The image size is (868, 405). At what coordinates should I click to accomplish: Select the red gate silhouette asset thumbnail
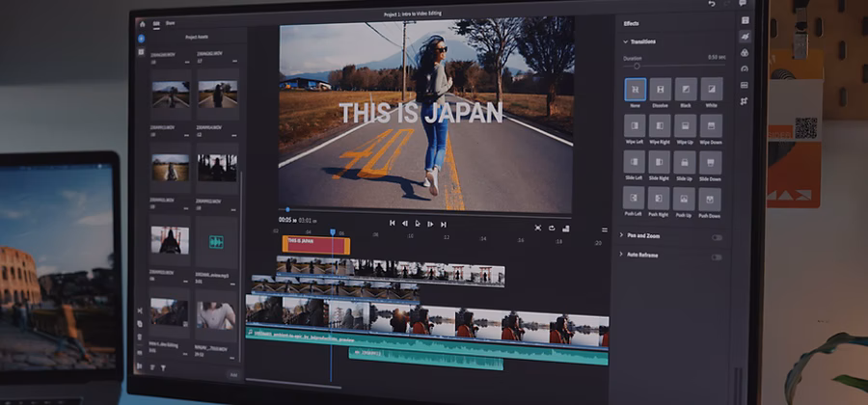click(170, 240)
